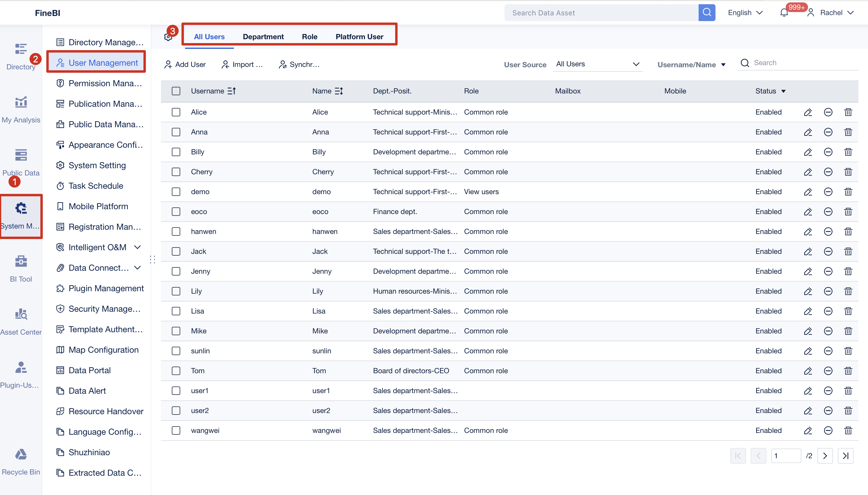Image resolution: width=868 pixels, height=495 pixels.
Task: Tick the checkbox for the demo user
Action: click(176, 191)
